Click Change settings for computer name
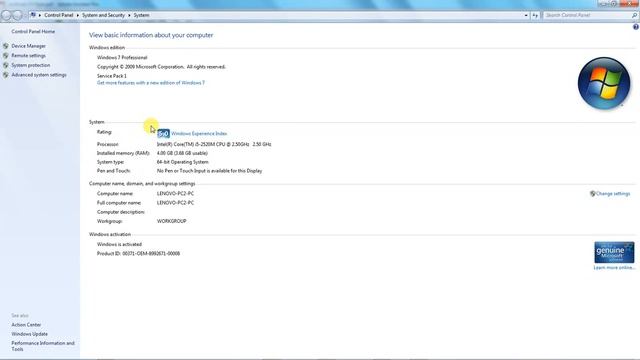 tap(613, 194)
